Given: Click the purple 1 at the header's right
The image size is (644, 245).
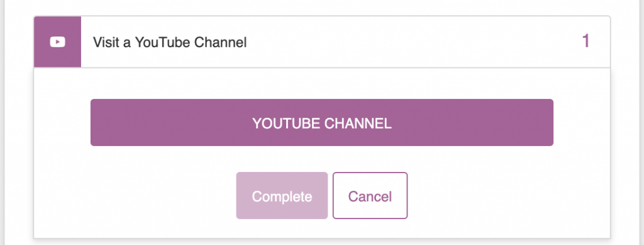Looking at the screenshot, I should point(586,42).
